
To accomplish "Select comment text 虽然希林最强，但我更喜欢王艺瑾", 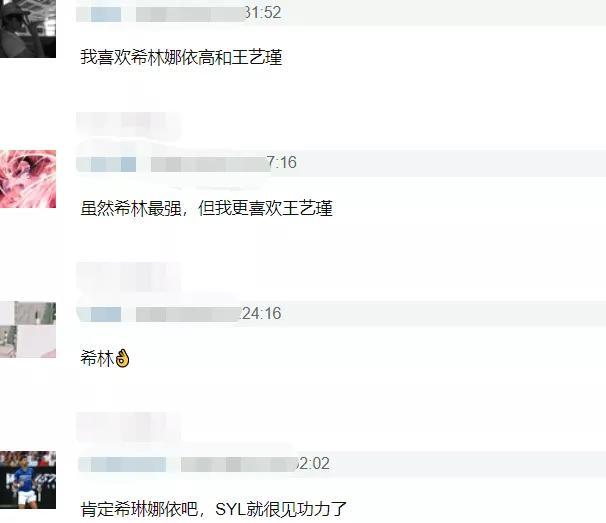I will 206,208.
